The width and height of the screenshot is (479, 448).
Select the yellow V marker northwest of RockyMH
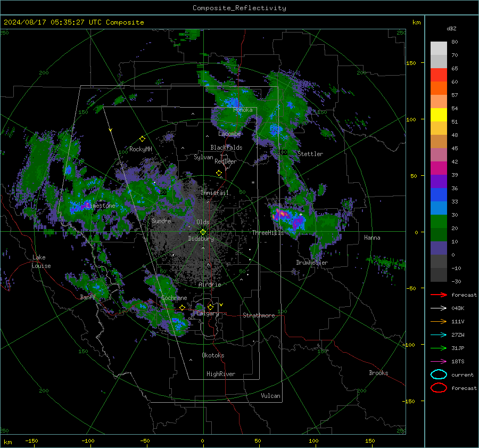pyautogui.click(x=111, y=130)
